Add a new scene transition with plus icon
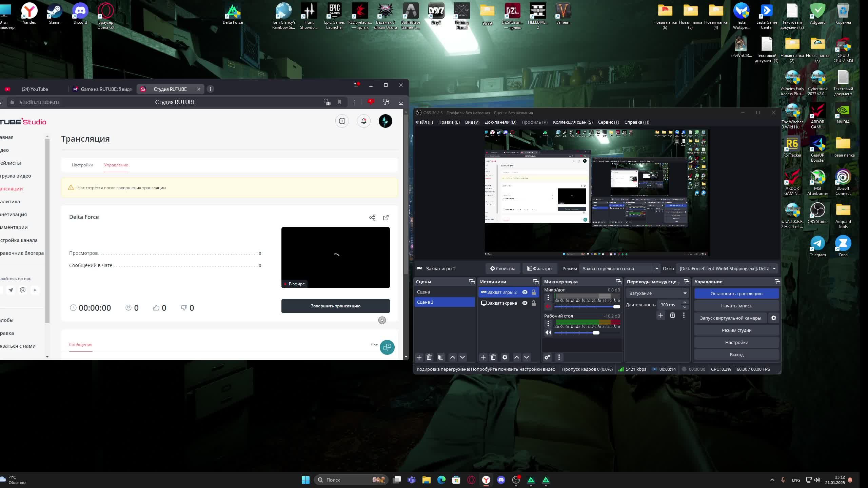Image resolution: width=868 pixels, height=488 pixels. [661, 316]
